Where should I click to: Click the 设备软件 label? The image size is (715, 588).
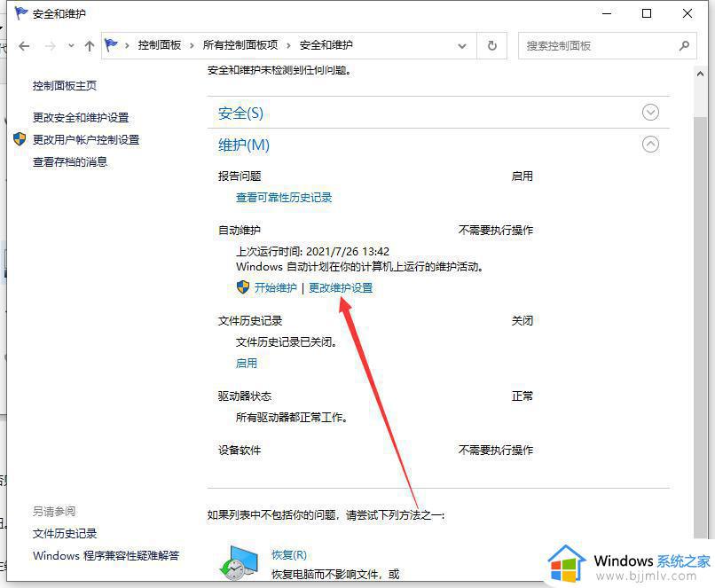click(240, 451)
